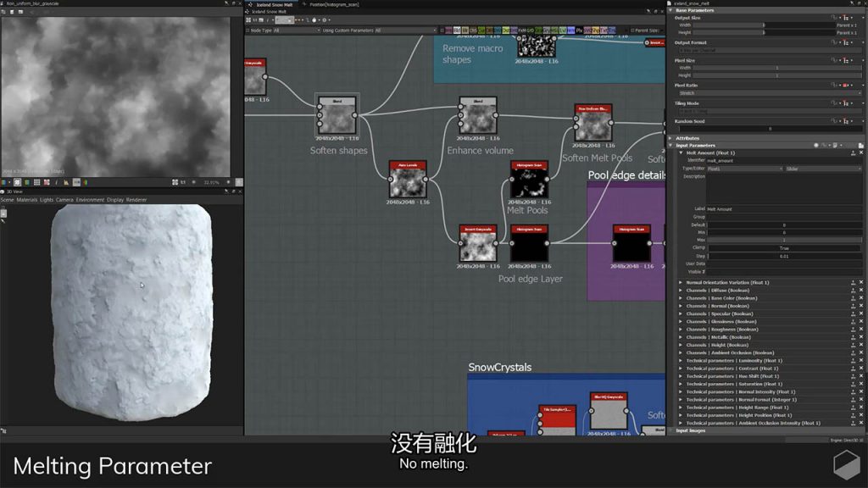Click the Label field containing Melt Amount
868x488 pixels.
click(784, 209)
